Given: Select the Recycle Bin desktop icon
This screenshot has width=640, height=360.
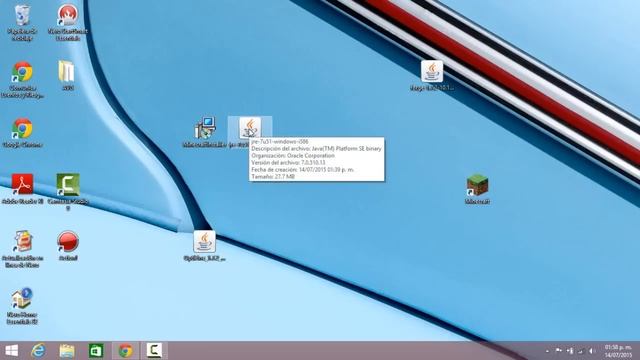Looking at the screenshot, I should click(x=22, y=16).
